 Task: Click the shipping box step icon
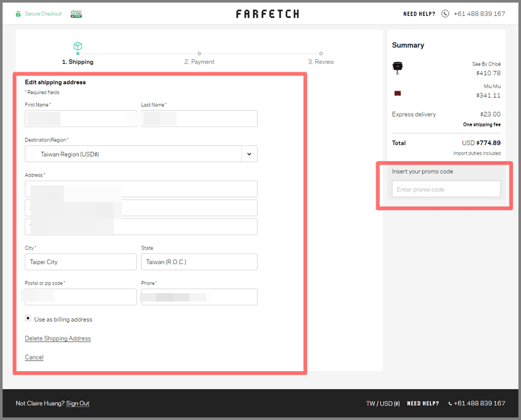click(78, 46)
